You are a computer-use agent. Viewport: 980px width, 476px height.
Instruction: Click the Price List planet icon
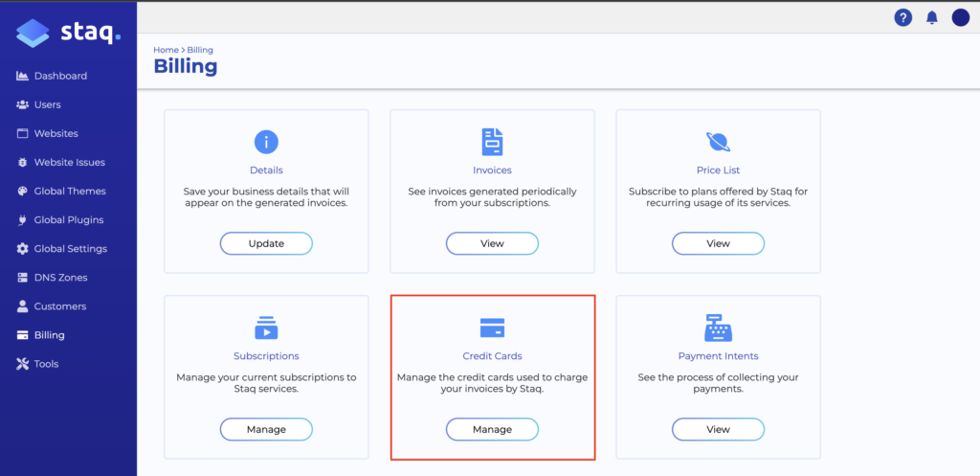(718, 142)
